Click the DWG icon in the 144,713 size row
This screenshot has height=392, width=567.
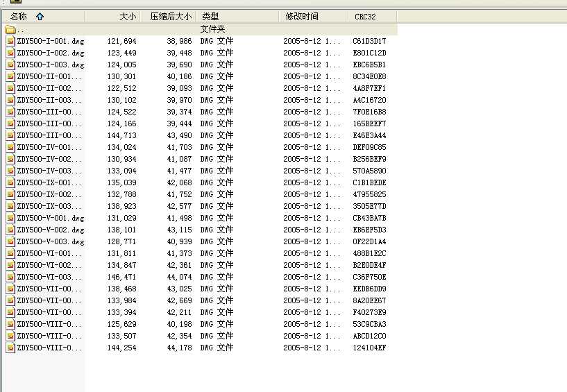[10, 135]
